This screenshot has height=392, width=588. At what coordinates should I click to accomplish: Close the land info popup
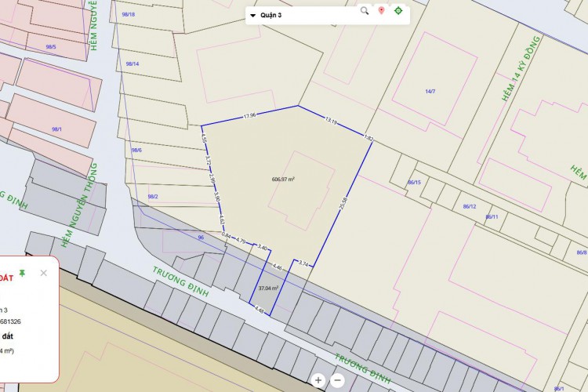[x=44, y=273]
